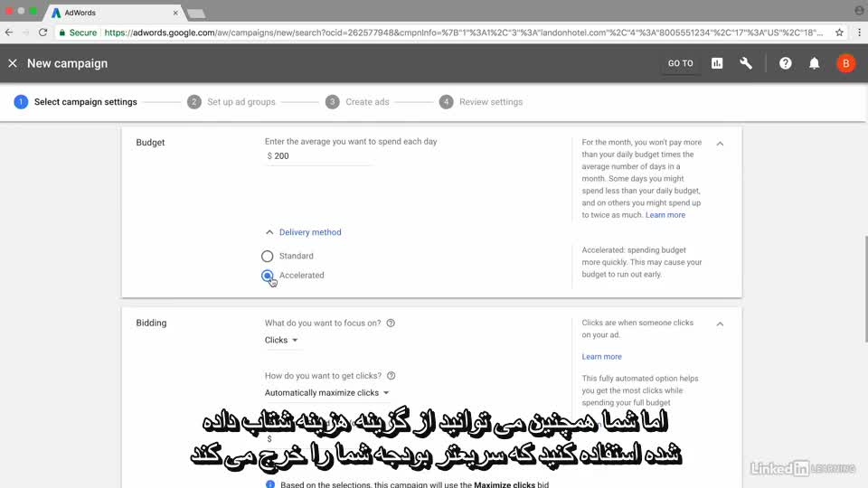
Task: Open a new browser tab
Action: point(196,14)
